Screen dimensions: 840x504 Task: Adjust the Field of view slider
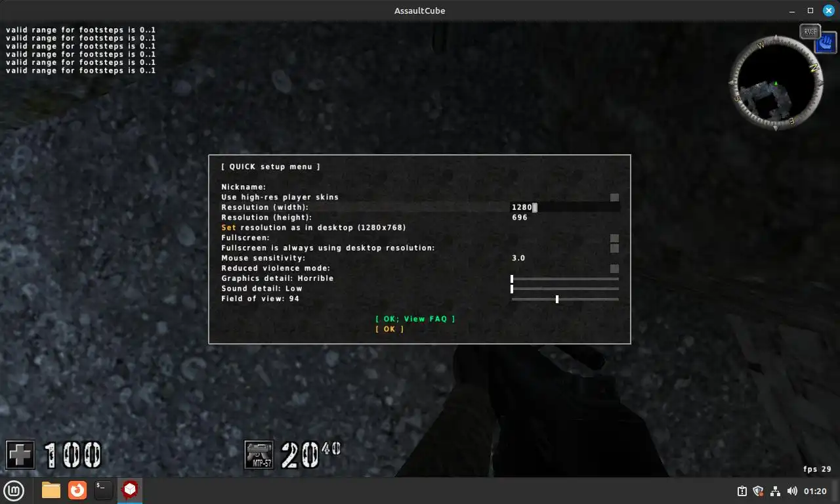click(565, 299)
